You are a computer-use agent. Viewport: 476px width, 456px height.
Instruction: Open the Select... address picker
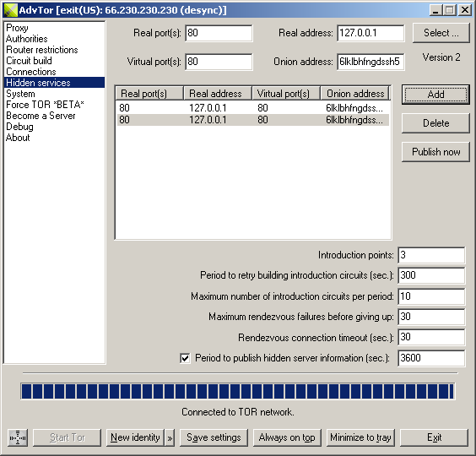point(441,33)
